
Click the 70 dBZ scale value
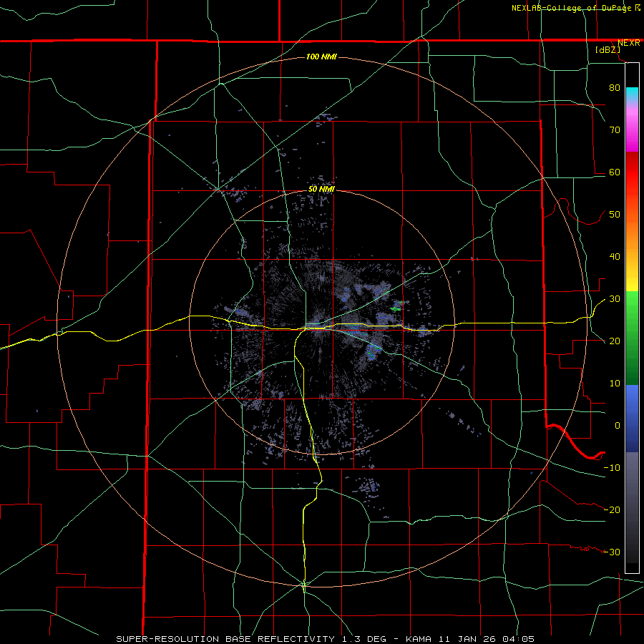coord(615,130)
